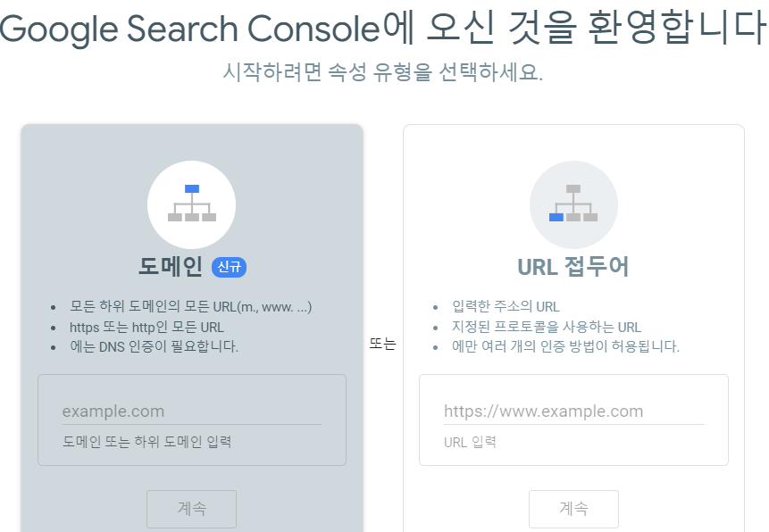Open the https://www.example.com URL entry box
Screen dimensions: 769x532
pyautogui.click(x=573, y=411)
